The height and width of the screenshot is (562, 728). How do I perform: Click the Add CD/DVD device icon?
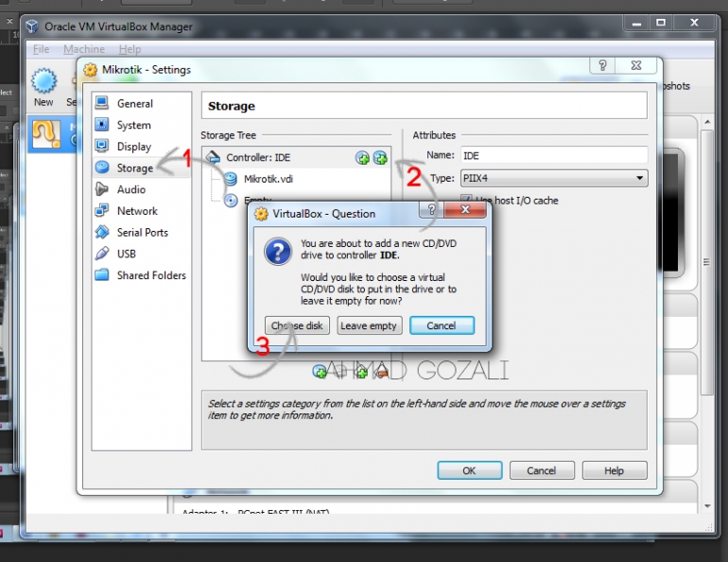362,158
